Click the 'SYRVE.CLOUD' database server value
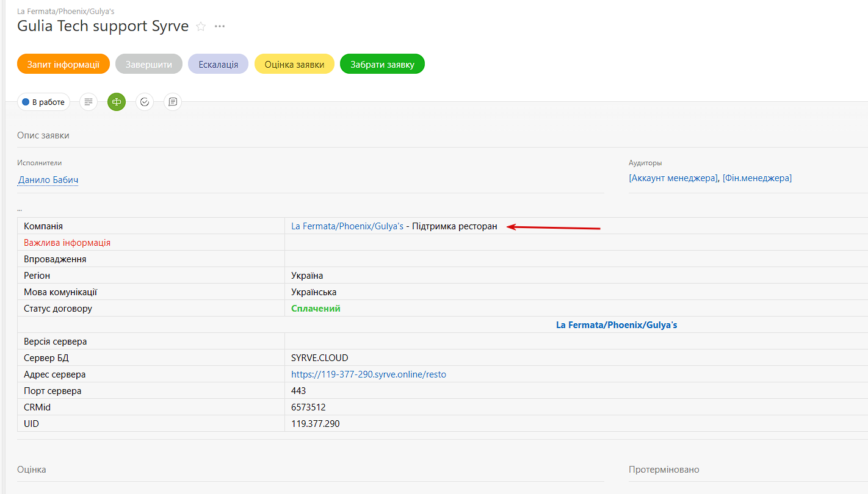 [320, 358]
